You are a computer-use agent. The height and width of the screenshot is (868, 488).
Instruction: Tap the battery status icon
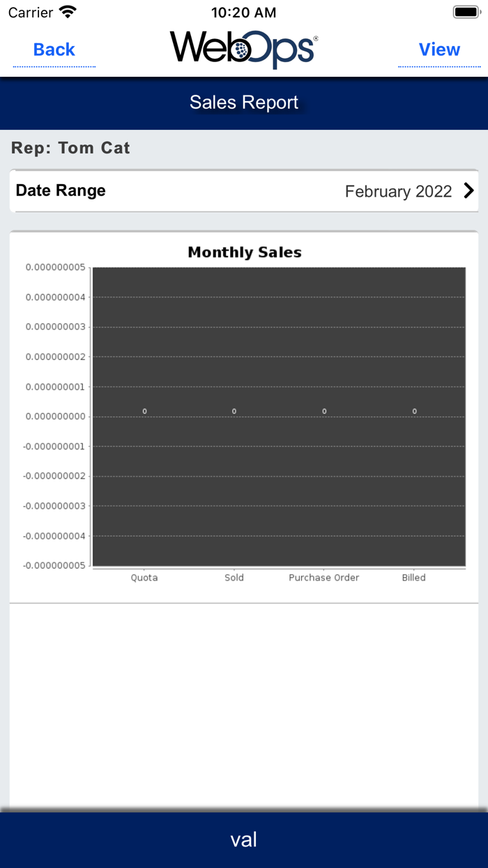pyautogui.click(x=466, y=12)
